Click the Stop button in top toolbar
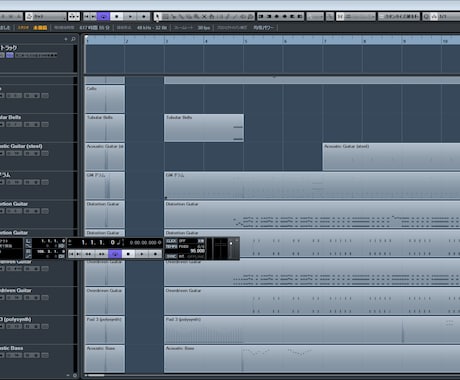This screenshot has height=380, width=460. [117, 16]
